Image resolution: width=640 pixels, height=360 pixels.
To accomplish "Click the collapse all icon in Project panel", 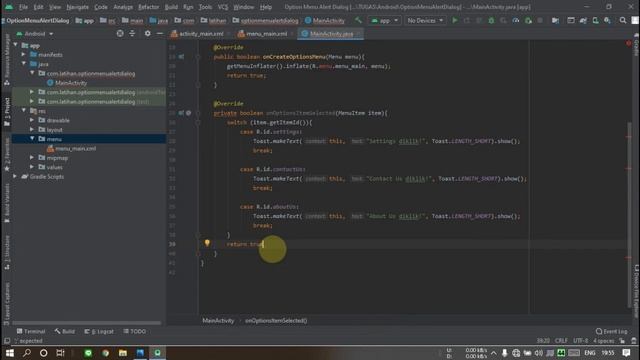I will point(132,33).
